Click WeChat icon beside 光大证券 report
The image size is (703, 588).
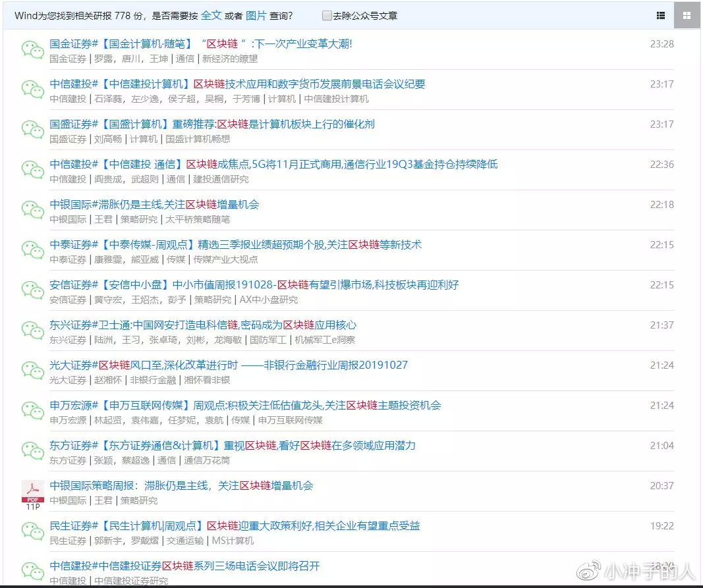tap(32, 371)
